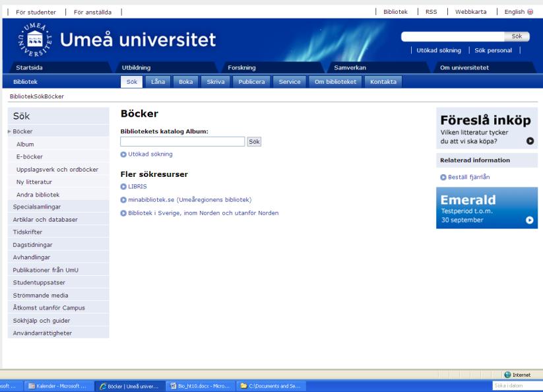Open the Webbkarta top link
Viewport: 543px width, 392px height.
(470, 12)
